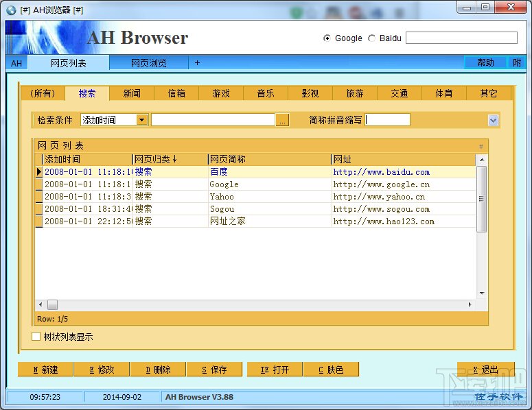Screen dimensions: 532x410
Task: Open the 检索条件 添加时间 dropdown
Action: 142,119
